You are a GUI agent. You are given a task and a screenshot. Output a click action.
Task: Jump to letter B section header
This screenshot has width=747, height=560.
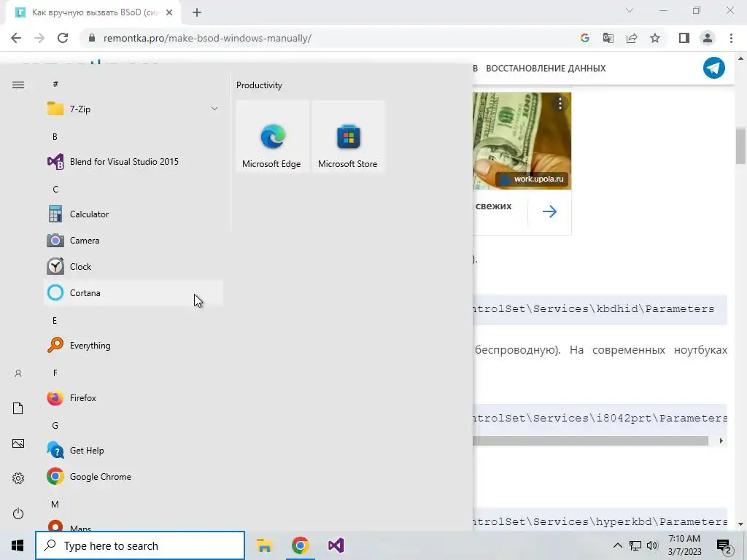55,136
